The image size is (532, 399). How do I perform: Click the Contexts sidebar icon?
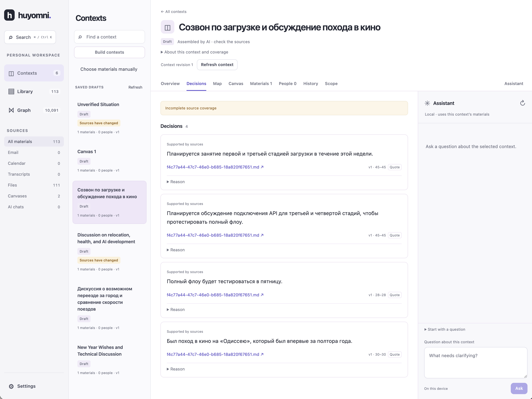tap(11, 73)
